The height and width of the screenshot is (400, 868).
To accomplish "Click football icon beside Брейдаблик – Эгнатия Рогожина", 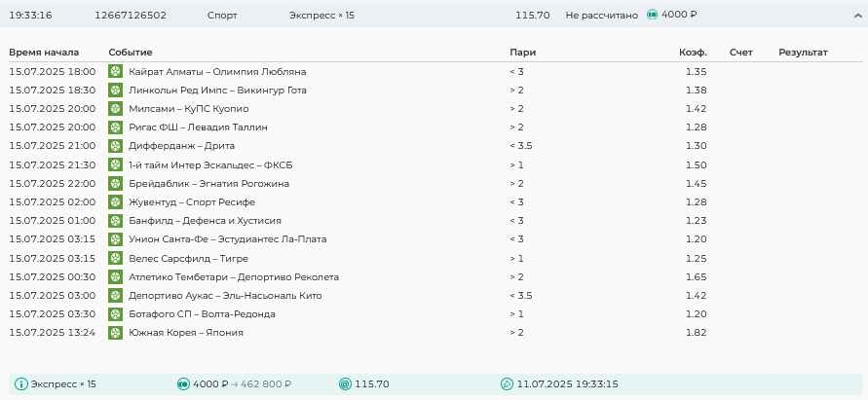I will [116, 184].
